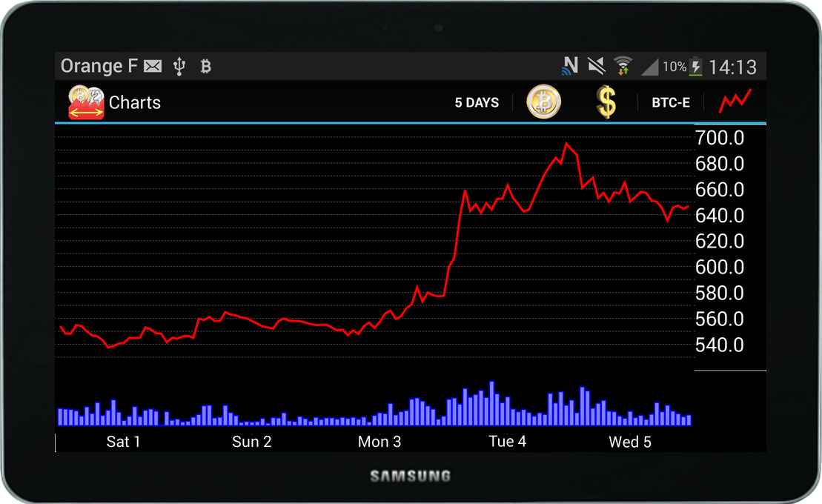Switch chart type with red line icon
This screenshot has height=504, width=822.
pyautogui.click(x=735, y=101)
